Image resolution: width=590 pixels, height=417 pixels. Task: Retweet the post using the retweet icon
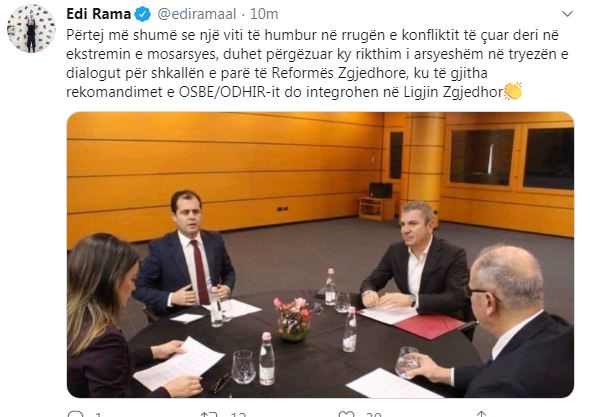(209, 414)
